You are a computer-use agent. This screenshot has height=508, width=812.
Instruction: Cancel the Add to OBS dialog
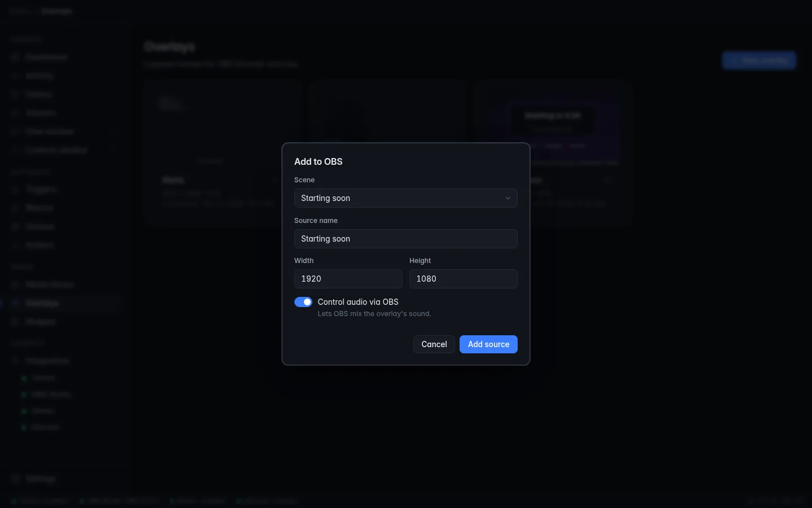pos(434,344)
